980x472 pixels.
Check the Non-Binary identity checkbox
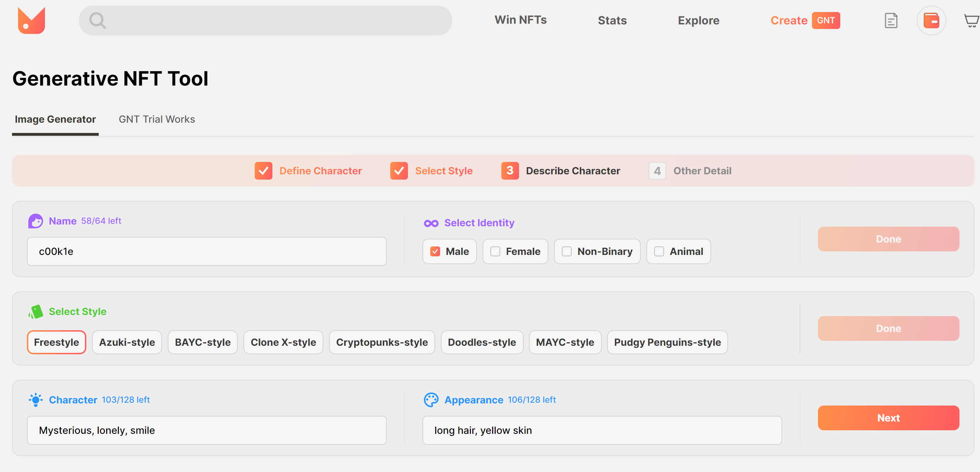pos(566,252)
